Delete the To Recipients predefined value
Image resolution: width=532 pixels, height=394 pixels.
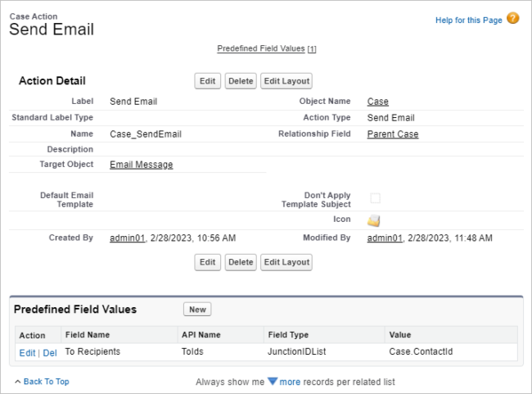tap(50, 352)
